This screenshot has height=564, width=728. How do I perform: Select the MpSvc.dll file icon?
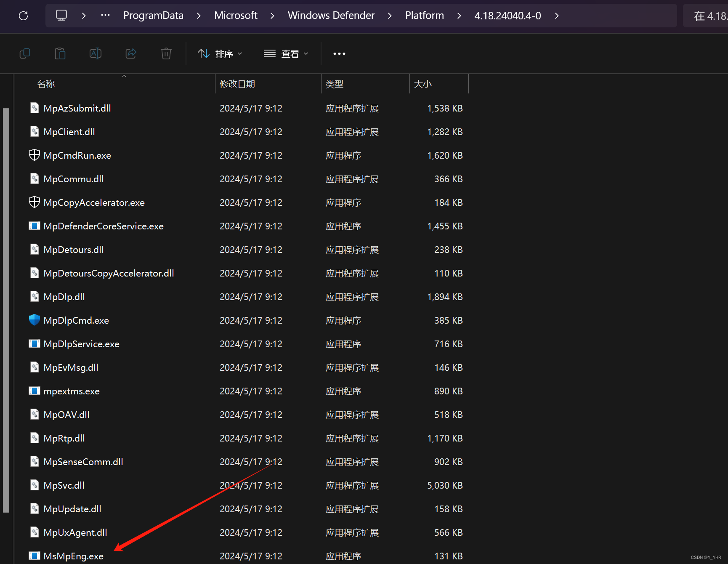[35, 485]
